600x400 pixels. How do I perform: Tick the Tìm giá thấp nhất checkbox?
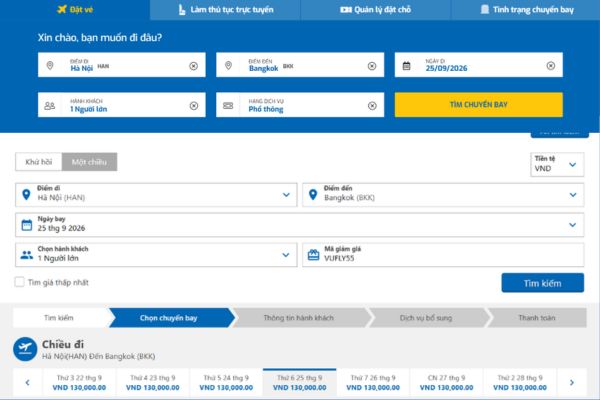tap(19, 282)
